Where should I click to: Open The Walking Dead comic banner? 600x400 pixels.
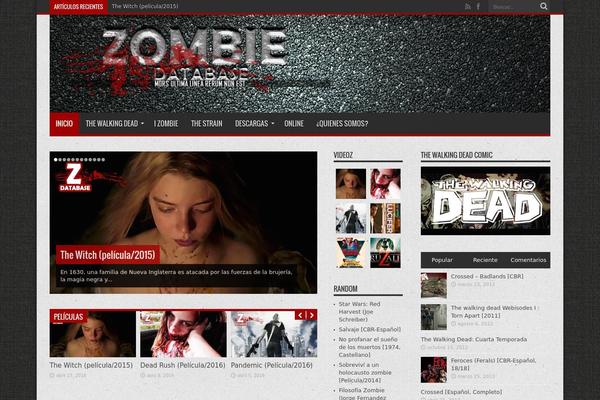click(x=486, y=201)
